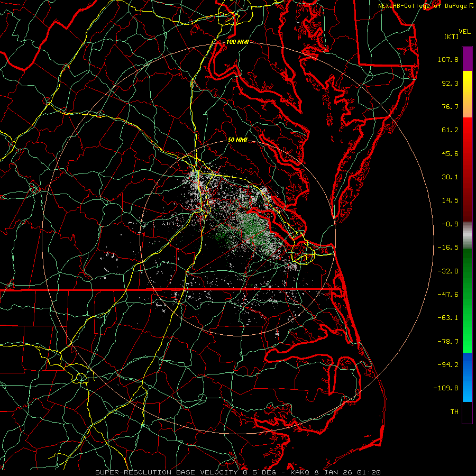Click the 50 NMI range ring label
Viewport: 476px width, 476px height.
point(237,140)
